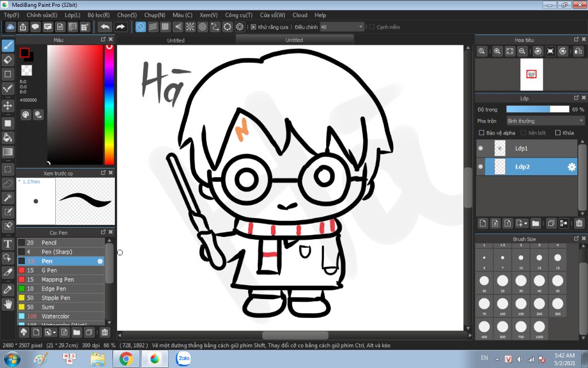Flip the canvas view in Navigator
Viewport: 588px width, 368px height.
(578, 51)
